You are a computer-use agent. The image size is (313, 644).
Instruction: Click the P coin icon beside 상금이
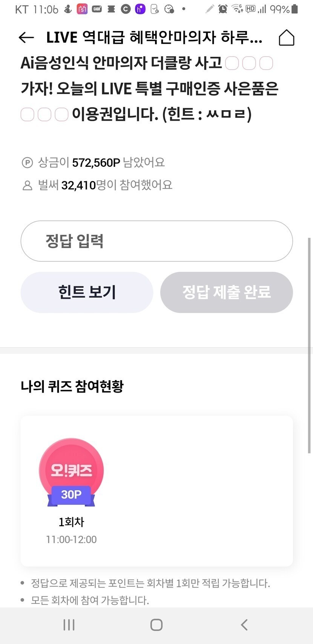pos(27,163)
